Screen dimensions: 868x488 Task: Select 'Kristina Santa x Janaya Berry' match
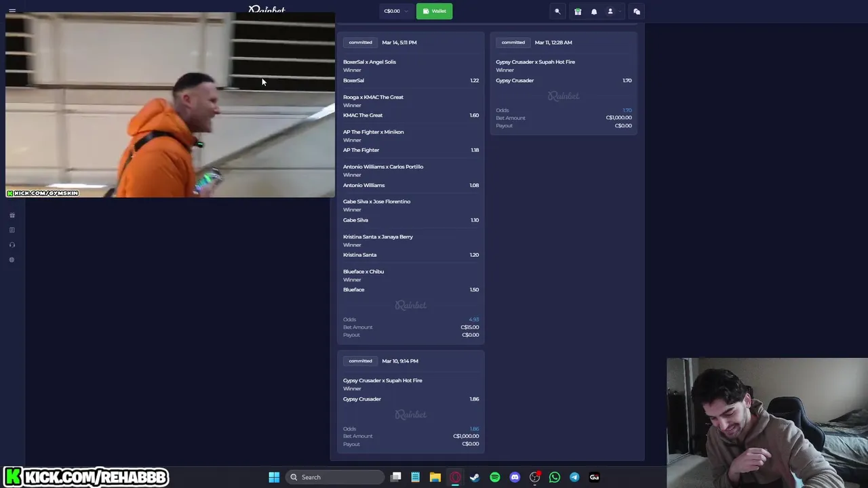click(x=378, y=237)
